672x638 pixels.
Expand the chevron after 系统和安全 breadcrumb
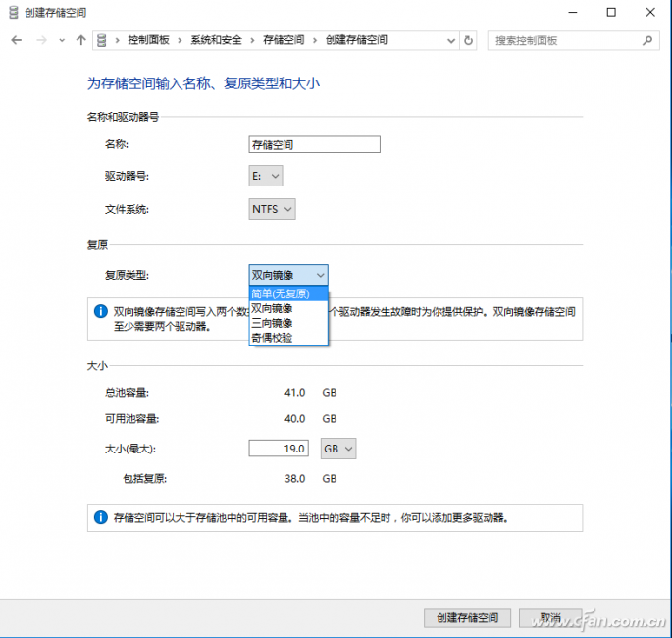tap(252, 40)
